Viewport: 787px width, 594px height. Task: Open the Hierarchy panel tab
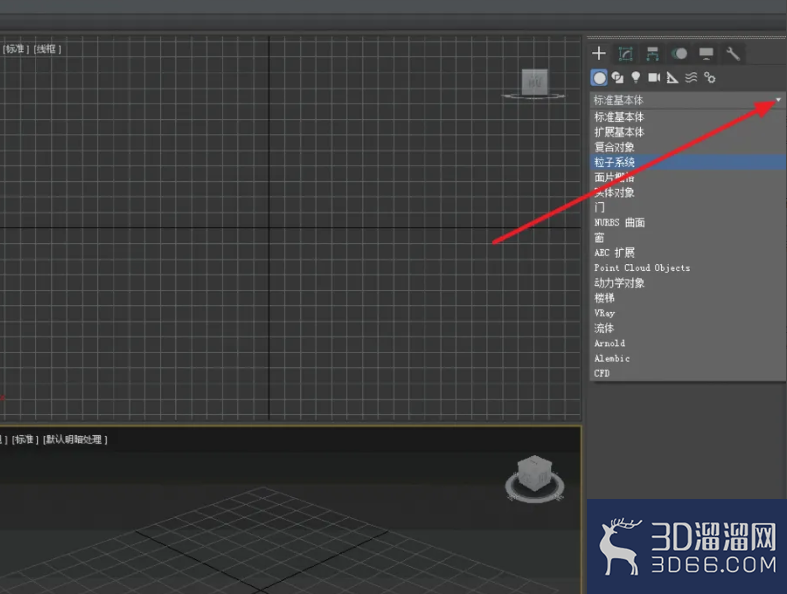point(652,54)
